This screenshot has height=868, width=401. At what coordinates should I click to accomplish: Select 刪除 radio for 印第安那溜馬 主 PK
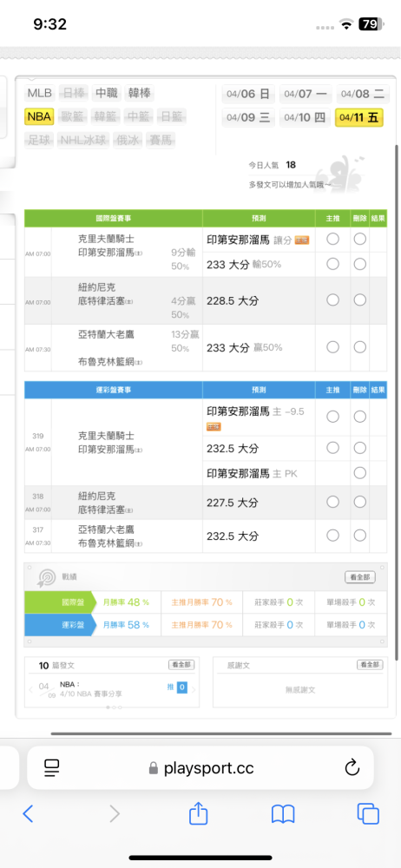360,473
